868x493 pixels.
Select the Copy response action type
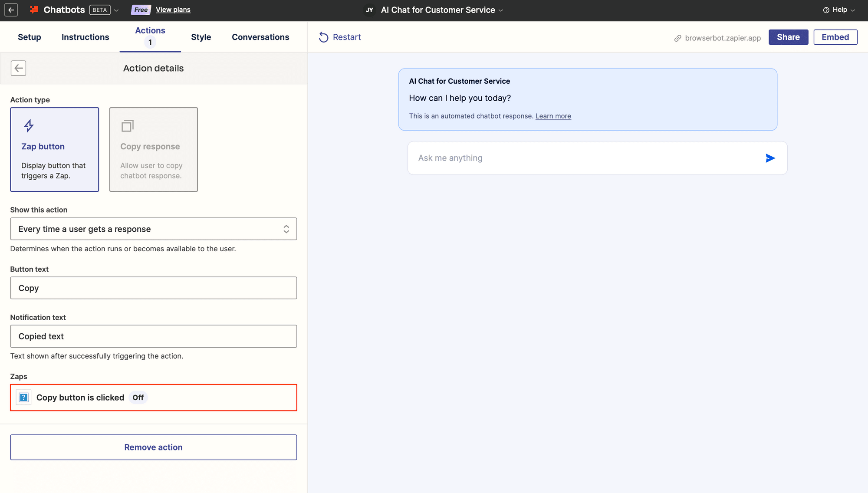pos(153,149)
